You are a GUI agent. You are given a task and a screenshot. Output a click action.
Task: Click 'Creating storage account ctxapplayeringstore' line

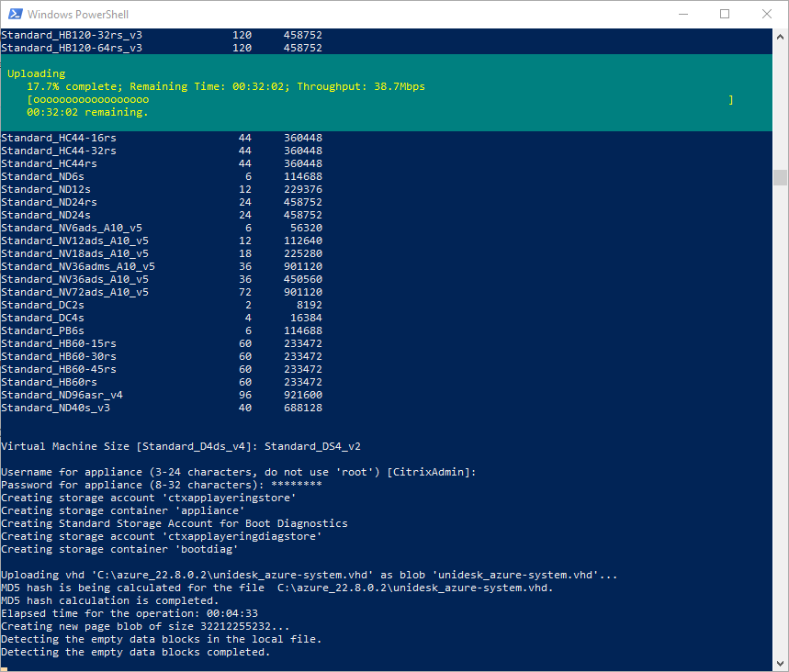tap(149, 498)
